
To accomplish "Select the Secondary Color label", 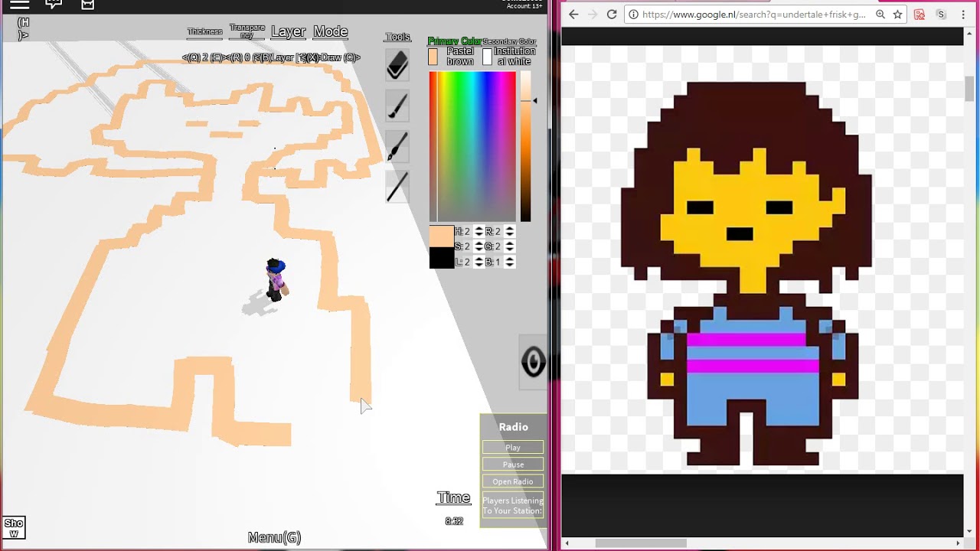I will click(509, 41).
